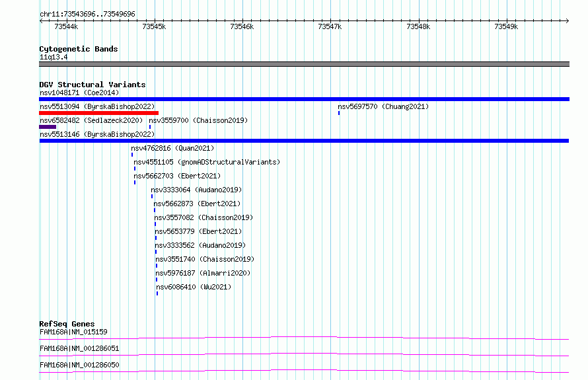Select the gray 11q13.4 cytogenetic band bar
This screenshot has width=588, height=380.
(304, 64)
